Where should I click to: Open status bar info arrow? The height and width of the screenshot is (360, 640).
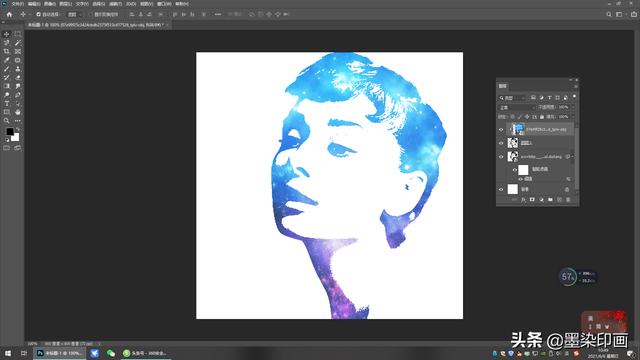click(x=99, y=344)
